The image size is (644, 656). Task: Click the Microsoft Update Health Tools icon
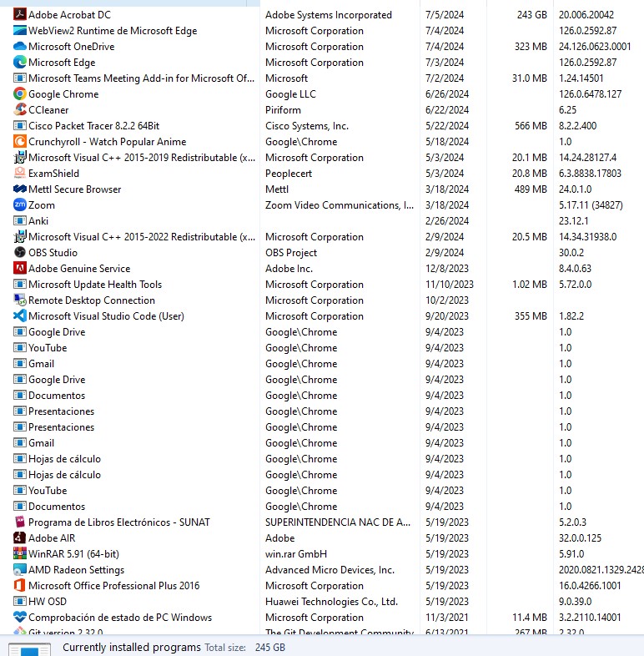pyautogui.click(x=20, y=285)
